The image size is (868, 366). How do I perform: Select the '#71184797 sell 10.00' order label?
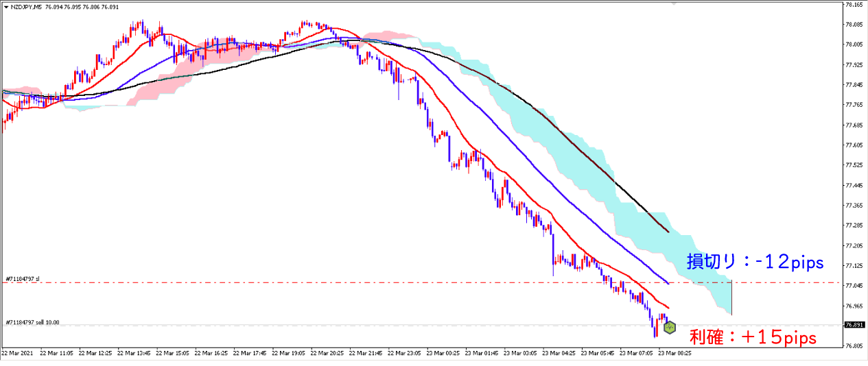pos(32,321)
